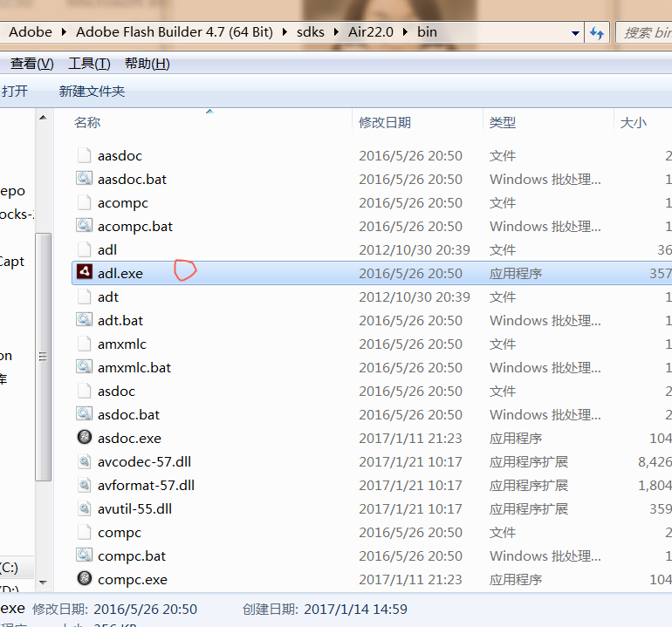The image size is (672, 627).
Task: Click the avutil-55.dll file icon
Action: click(85, 508)
